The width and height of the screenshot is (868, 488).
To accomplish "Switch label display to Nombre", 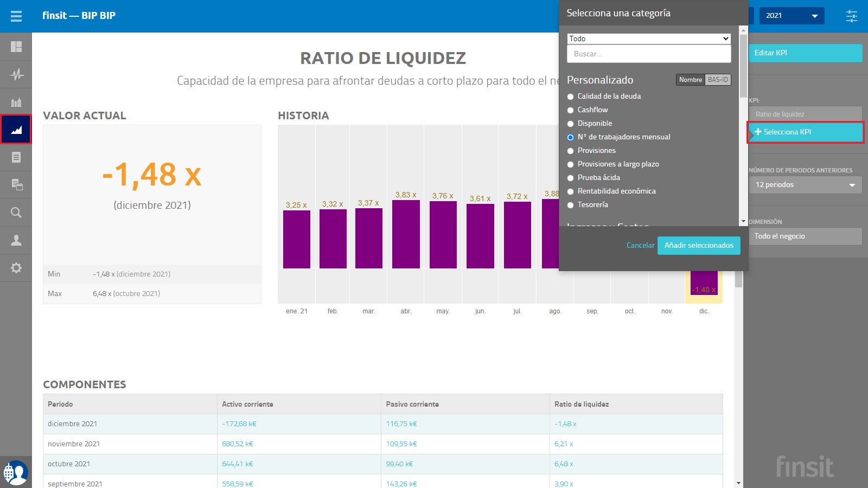I will pos(691,80).
